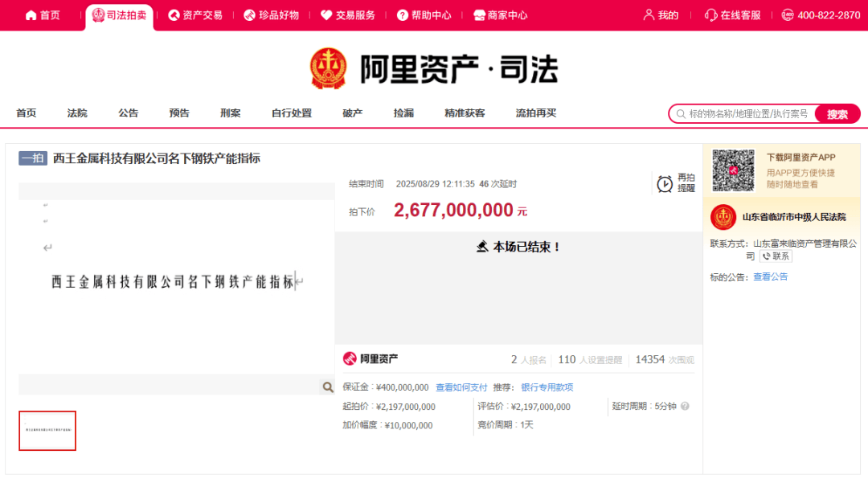Screen dimensions: 868x479
Task: Click the 我的 person icon
Action: tap(648, 14)
